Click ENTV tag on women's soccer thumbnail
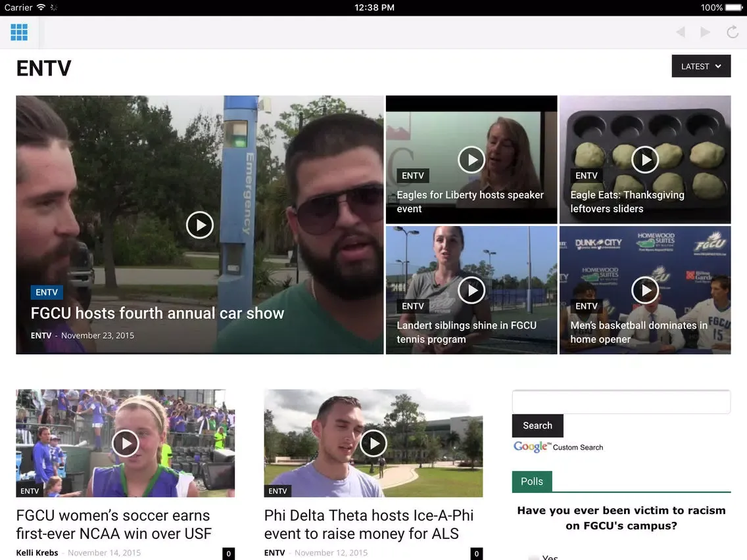This screenshot has width=747, height=560. point(30,491)
